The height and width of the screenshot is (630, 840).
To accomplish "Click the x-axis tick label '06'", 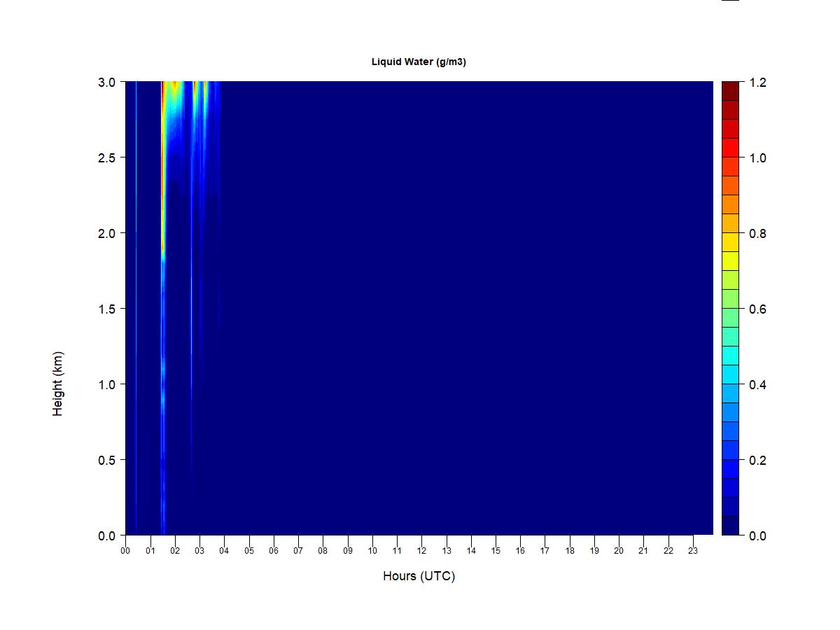I will tap(274, 551).
